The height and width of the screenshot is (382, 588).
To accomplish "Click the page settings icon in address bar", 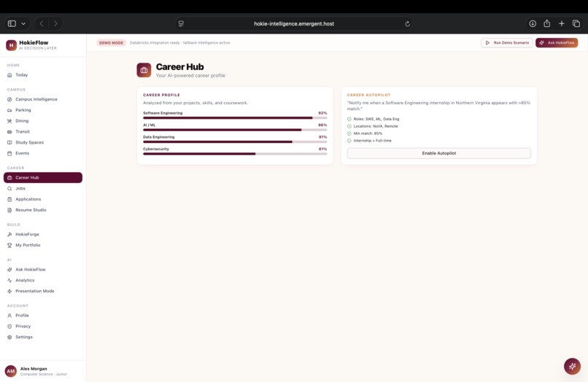I will point(181,23).
